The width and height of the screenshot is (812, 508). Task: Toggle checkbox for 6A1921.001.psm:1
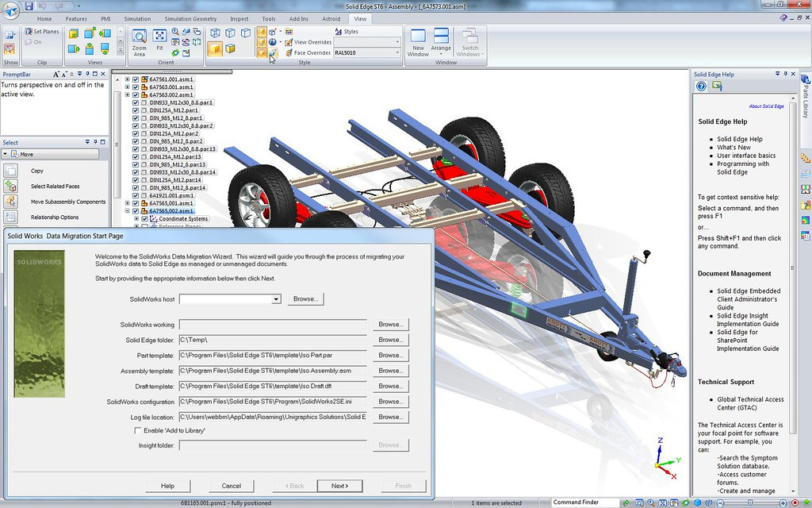[x=136, y=195]
